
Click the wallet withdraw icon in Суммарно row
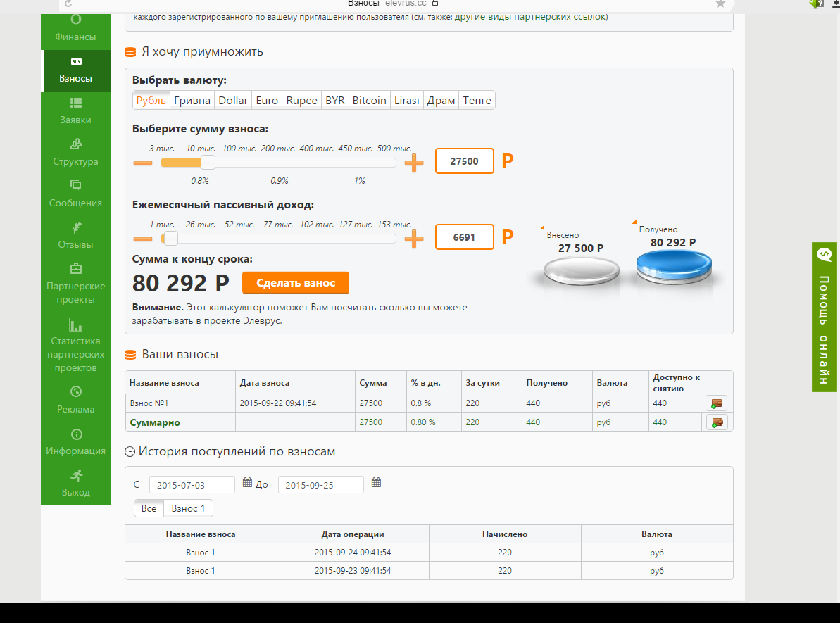[716, 422]
